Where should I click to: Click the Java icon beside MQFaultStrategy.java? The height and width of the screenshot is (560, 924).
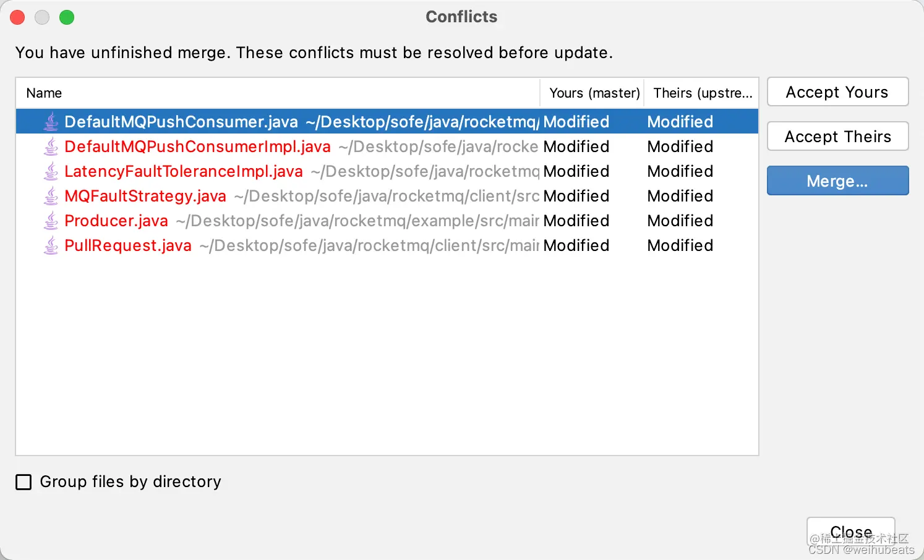coord(51,196)
